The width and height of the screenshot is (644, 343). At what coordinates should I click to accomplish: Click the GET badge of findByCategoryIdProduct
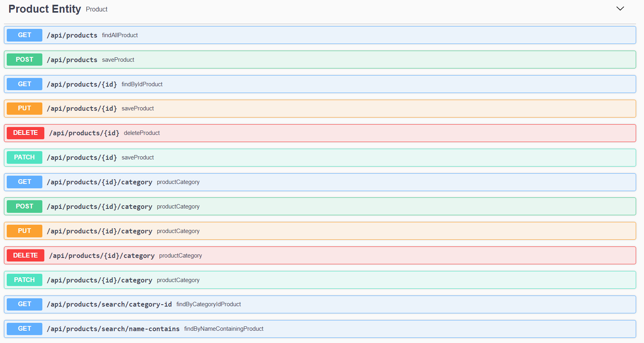click(25, 304)
